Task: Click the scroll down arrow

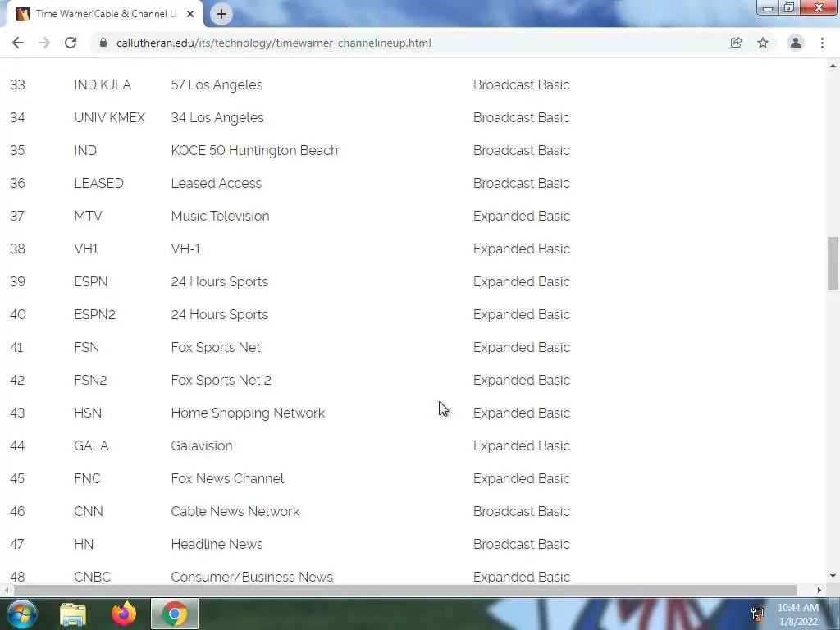Action: [x=833, y=576]
